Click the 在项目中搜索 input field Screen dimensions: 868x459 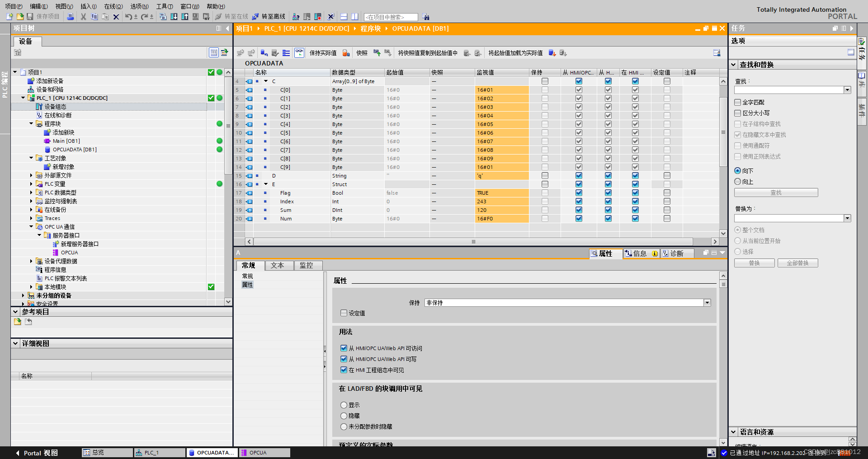(391, 17)
